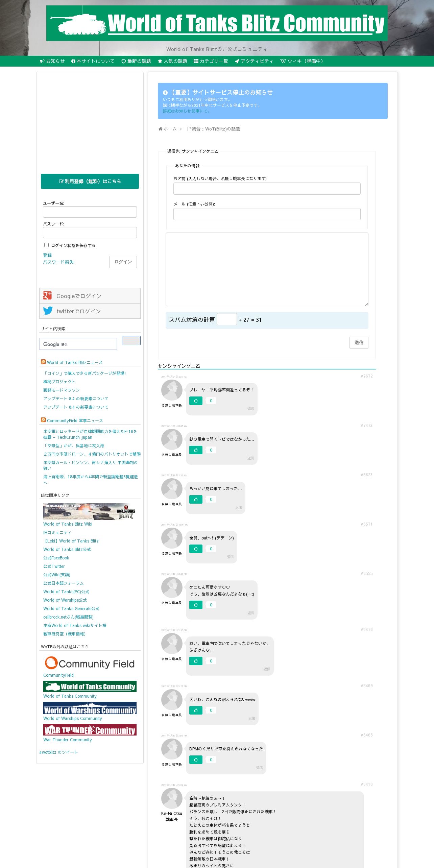Open 戦車研究室（戦車情報） link

[x=65, y=634]
